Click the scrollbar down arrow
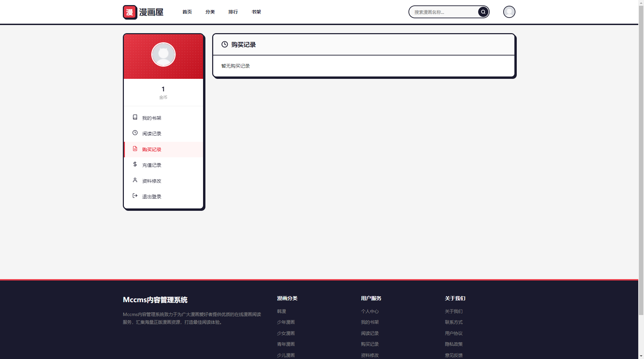This screenshot has width=644, height=359. [641, 356]
